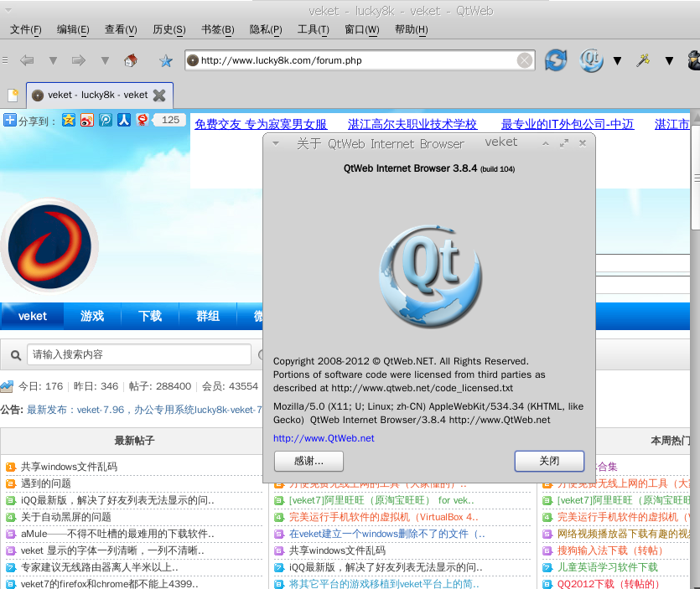Click the 关闭 button
This screenshot has height=589, width=700.
(550, 461)
